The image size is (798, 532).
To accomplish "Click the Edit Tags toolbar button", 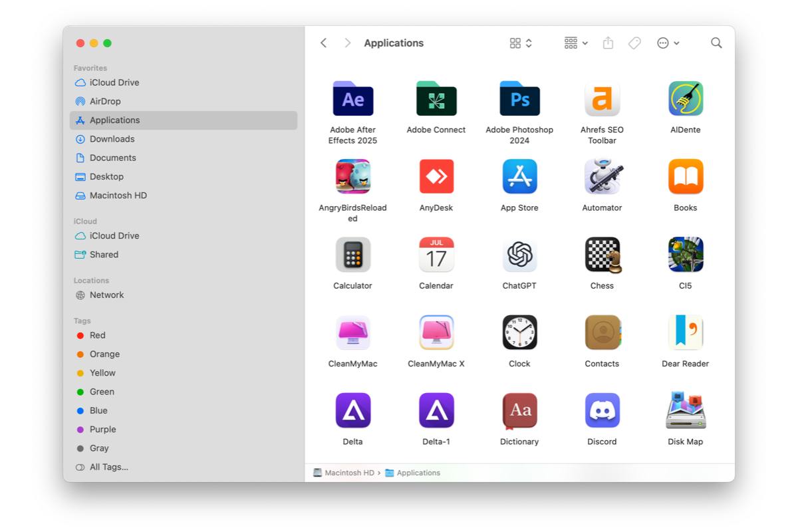I will (x=634, y=43).
